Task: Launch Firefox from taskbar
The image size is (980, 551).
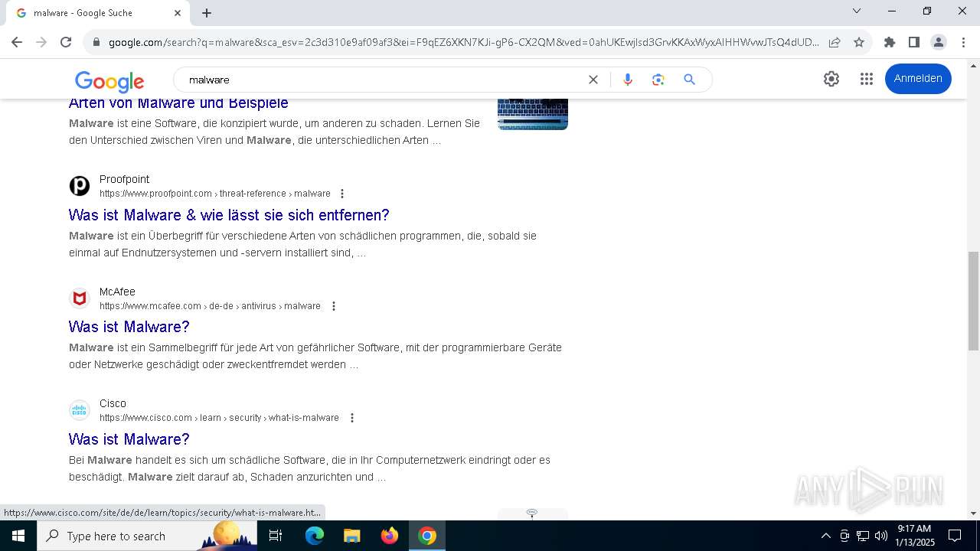Action: click(390, 536)
